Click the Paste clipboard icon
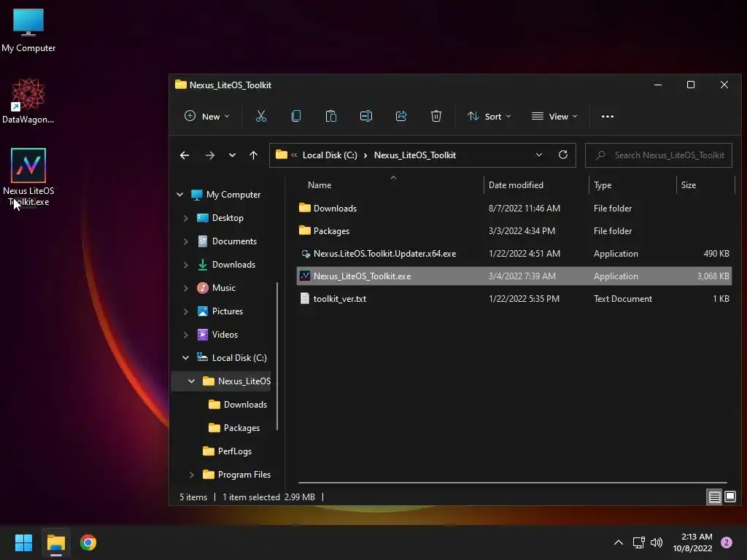The height and width of the screenshot is (560, 747). point(331,116)
